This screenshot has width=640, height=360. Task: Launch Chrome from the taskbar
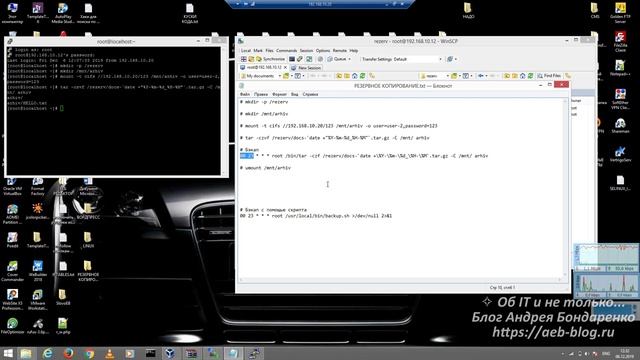click(x=89, y=353)
